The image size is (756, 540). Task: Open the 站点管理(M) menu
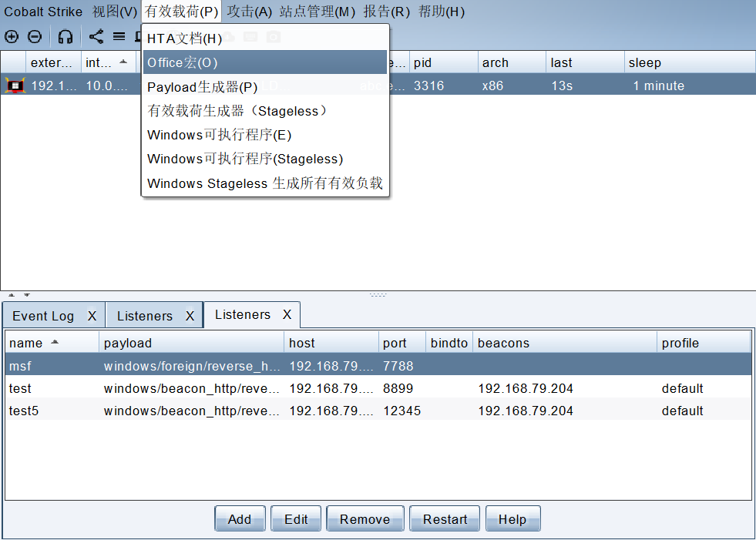pyautogui.click(x=318, y=12)
